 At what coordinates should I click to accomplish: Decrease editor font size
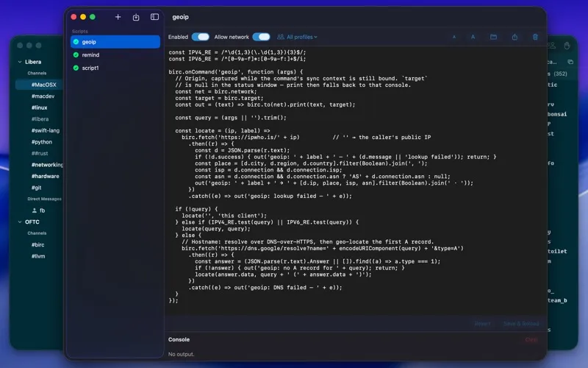click(454, 37)
